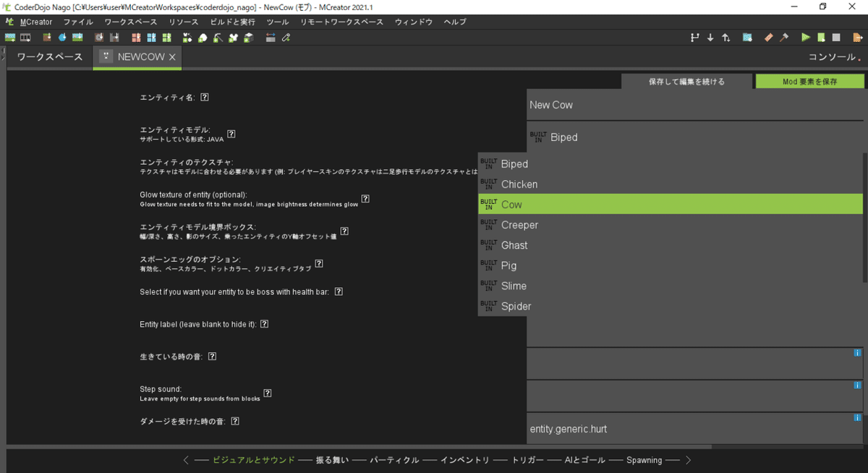Click 保存して編集を続ける
This screenshot has height=473, width=868.
686,80
